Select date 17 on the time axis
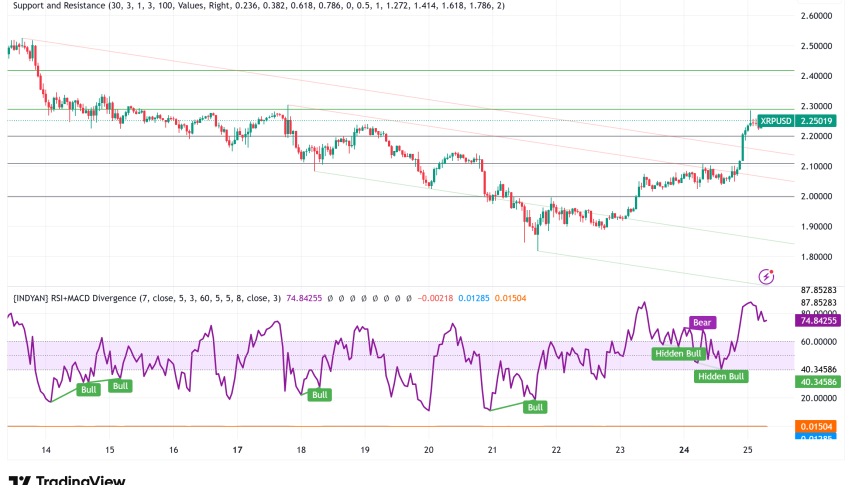The height and width of the screenshot is (485, 852). tap(237, 451)
